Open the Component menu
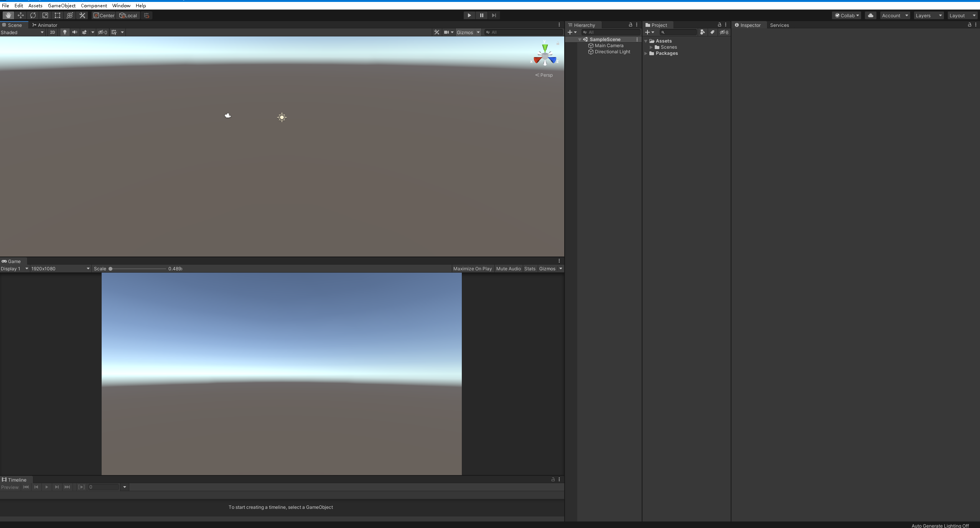Screen dimensions: 980x528 pyautogui.click(x=94, y=5)
